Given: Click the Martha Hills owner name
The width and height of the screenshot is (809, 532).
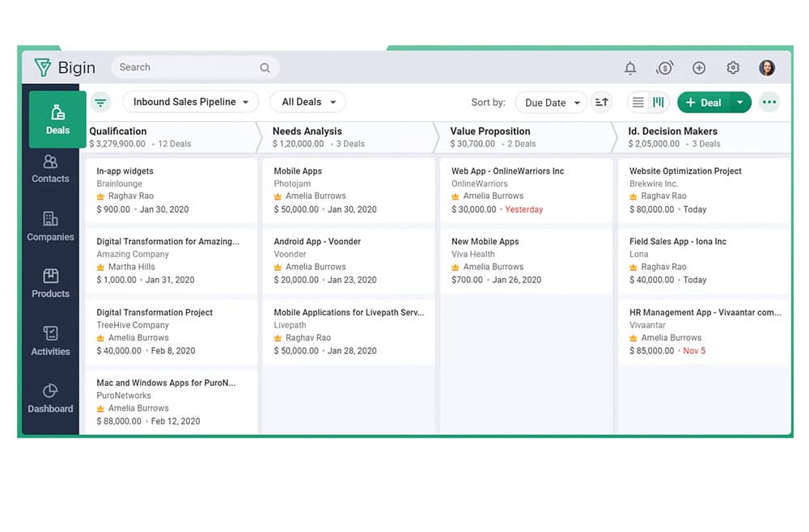Looking at the screenshot, I should pyautogui.click(x=132, y=267).
